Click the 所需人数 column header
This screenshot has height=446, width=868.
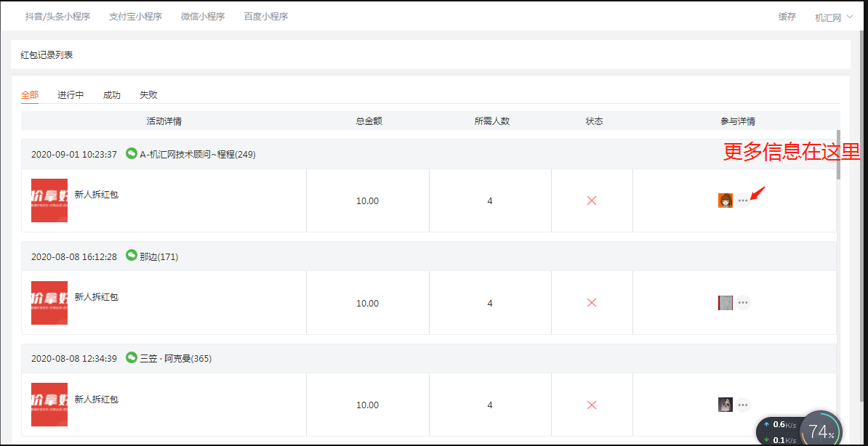click(x=492, y=121)
